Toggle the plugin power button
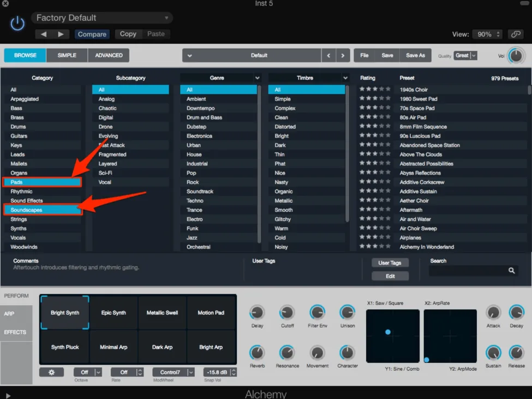The width and height of the screenshot is (532, 399). pyautogui.click(x=17, y=24)
